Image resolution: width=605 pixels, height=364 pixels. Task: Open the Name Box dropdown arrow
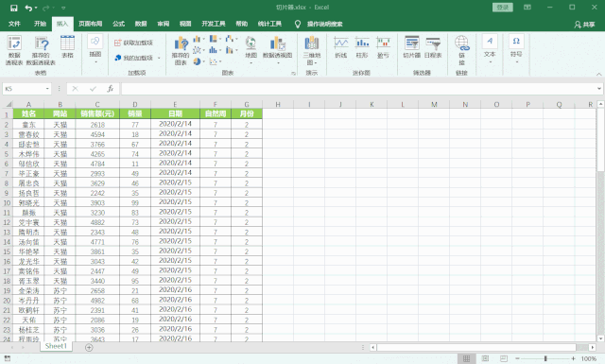[x=47, y=89]
